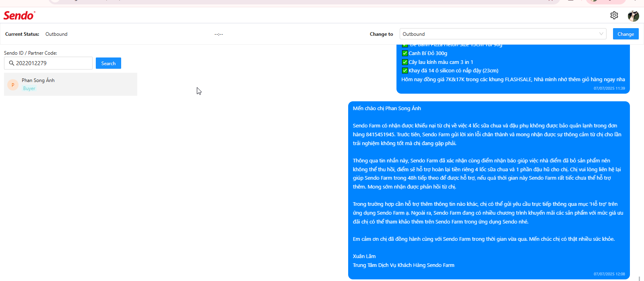Select the Phan Song Ánh conversation
This screenshot has height=281, width=644.
click(70, 84)
